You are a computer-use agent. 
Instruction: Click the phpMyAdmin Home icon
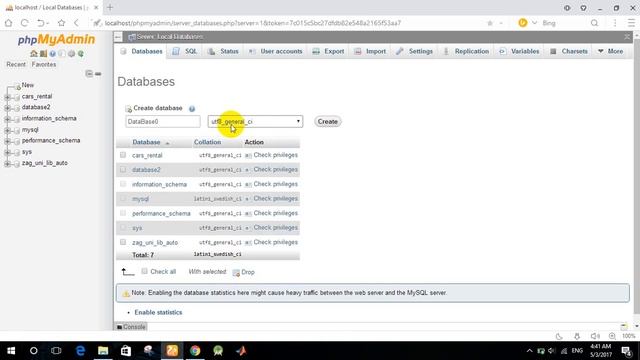pos(34,53)
